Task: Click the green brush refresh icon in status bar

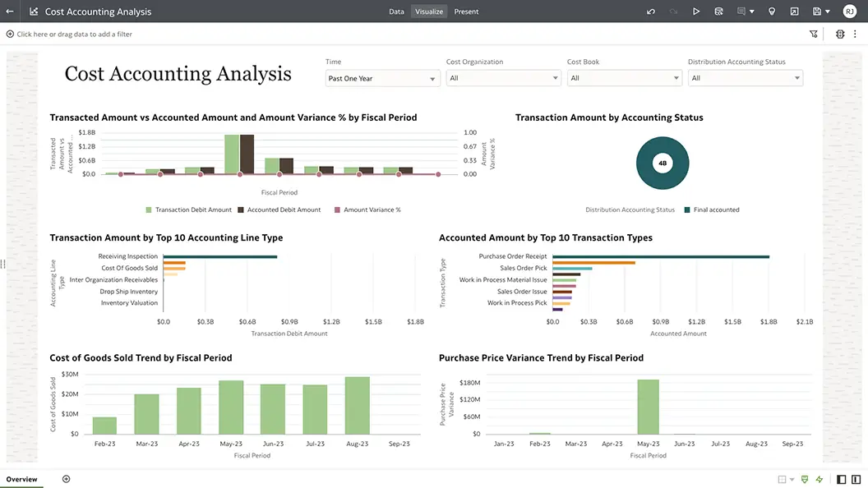Action: [x=805, y=479]
